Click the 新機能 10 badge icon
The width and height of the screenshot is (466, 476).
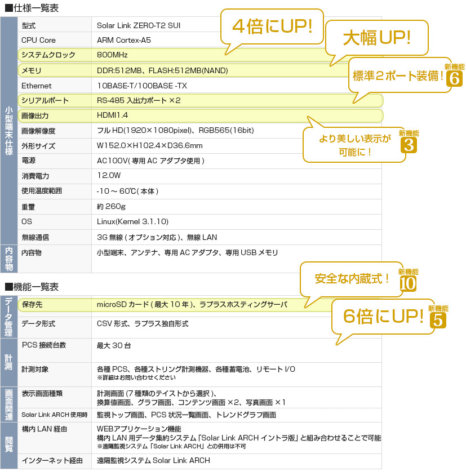[408, 280]
